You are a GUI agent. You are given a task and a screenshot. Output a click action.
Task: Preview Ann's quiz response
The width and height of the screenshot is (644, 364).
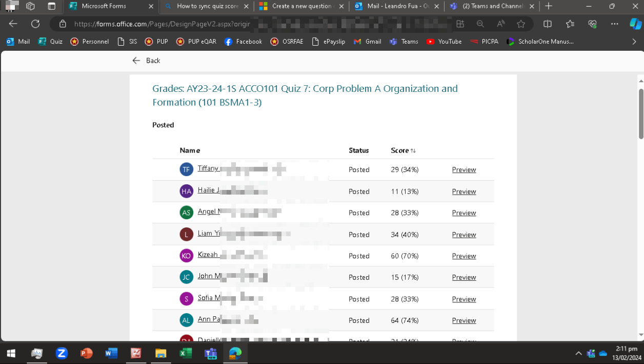464,320
